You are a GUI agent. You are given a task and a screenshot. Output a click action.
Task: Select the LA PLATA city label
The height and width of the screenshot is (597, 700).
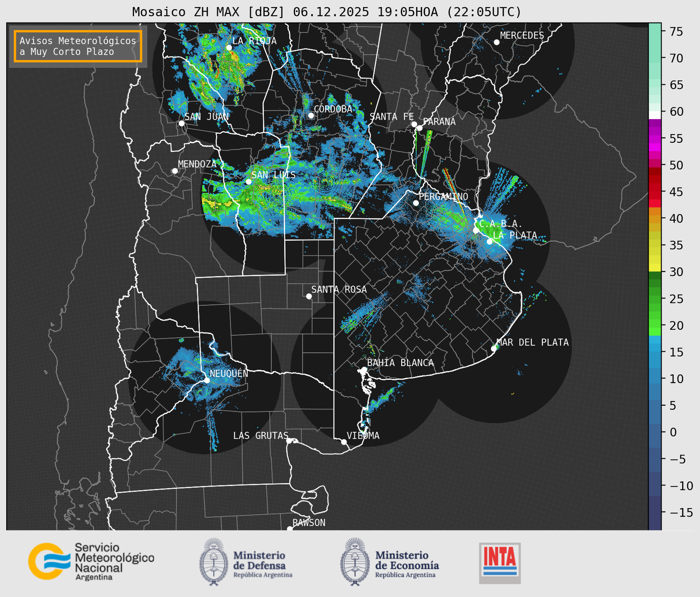point(515,235)
